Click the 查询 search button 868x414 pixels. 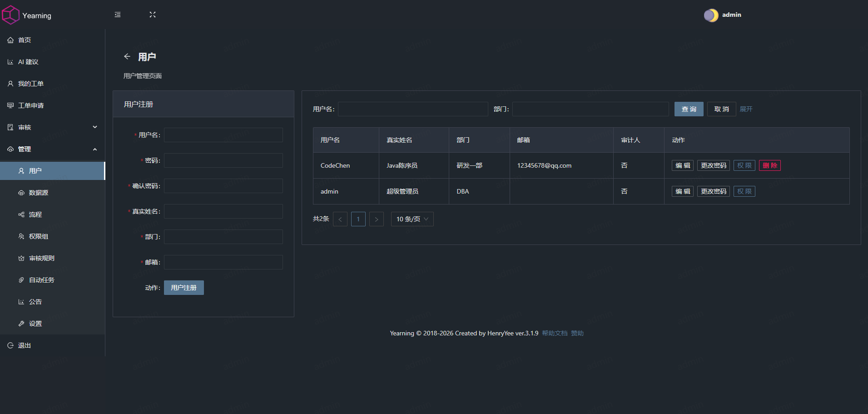(x=689, y=109)
